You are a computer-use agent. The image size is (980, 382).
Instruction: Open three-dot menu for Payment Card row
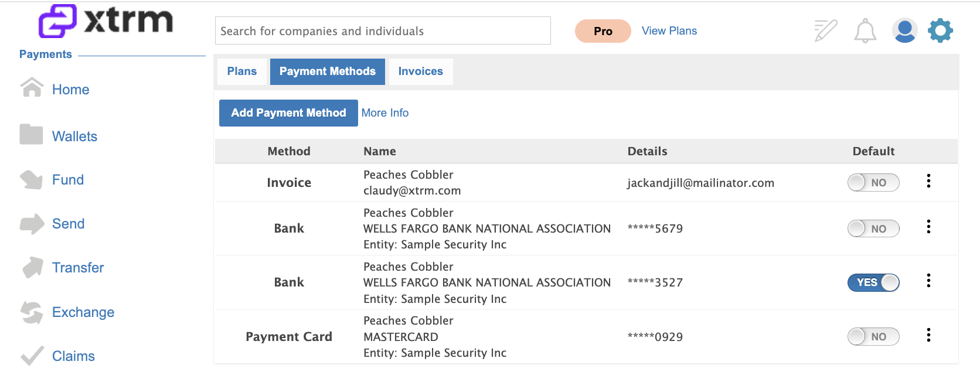click(x=928, y=335)
